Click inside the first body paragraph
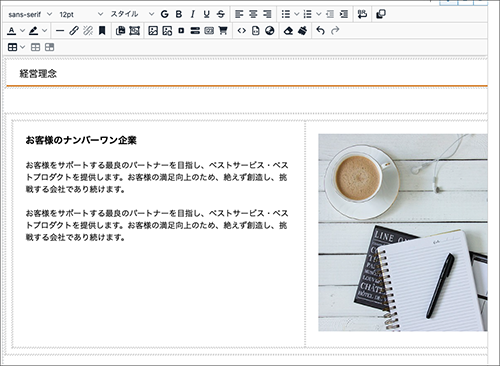 coord(157,177)
